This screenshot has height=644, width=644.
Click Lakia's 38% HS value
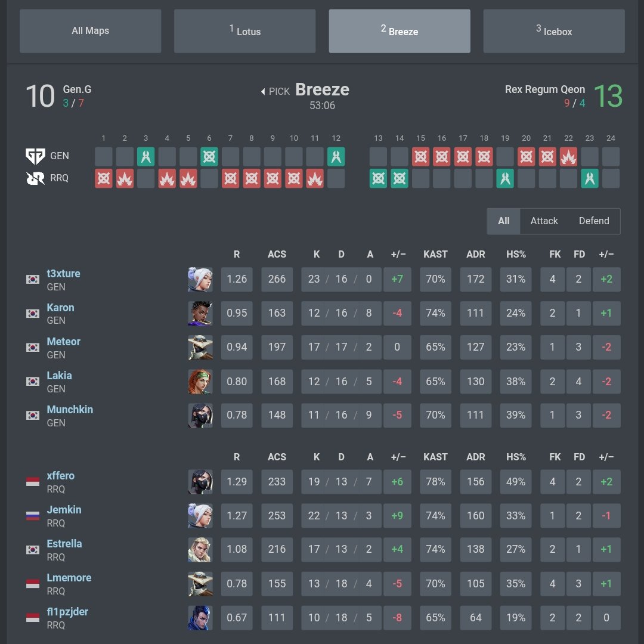(x=516, y=381)
